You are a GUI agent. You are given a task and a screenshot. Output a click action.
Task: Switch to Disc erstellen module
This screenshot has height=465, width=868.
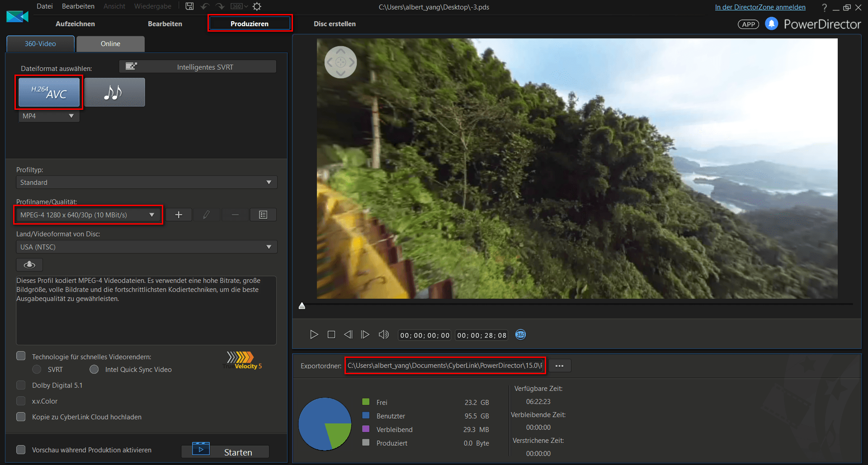[x=335, y=24]
